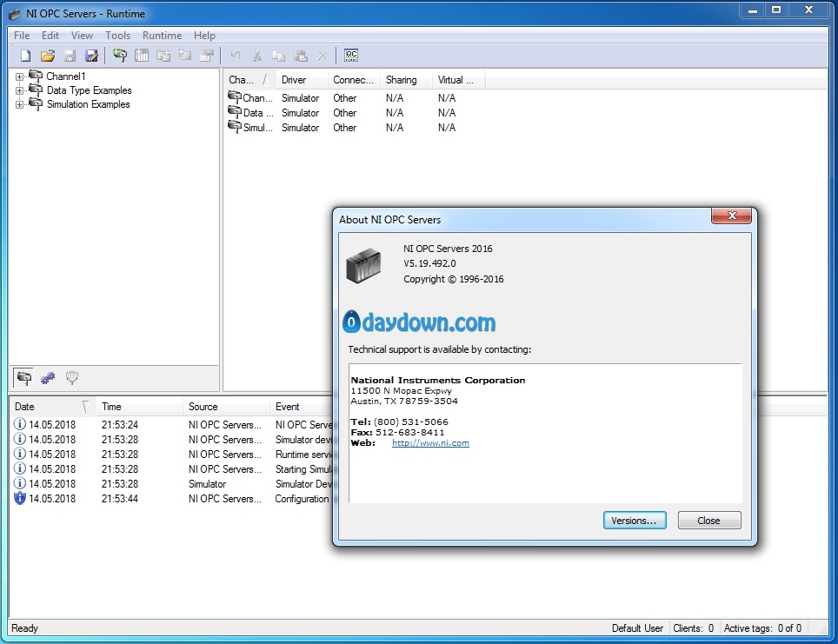This screenshot has width=838, height=644.
Task: Click Active tags: 0 of 0 in status bar
Action: click(762, 628)
